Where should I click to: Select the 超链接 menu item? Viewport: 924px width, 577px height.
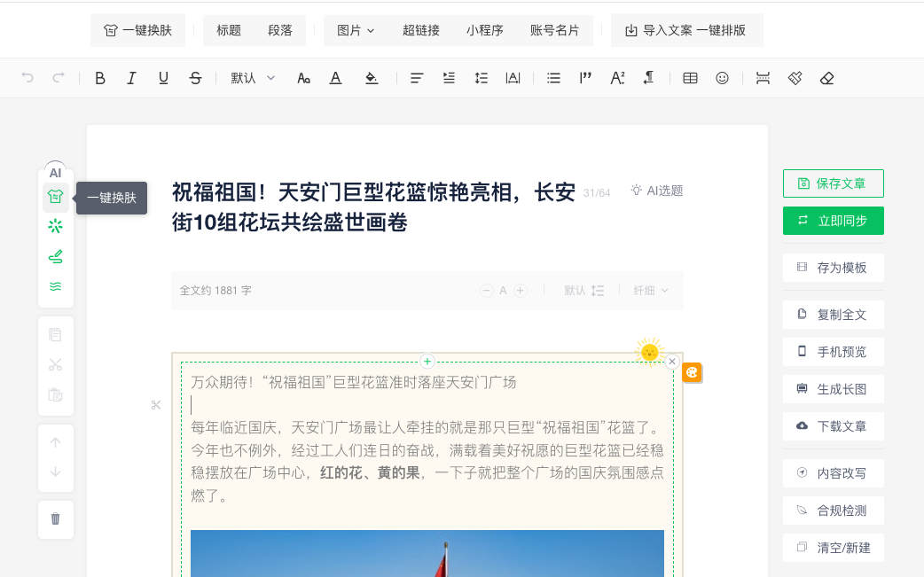point(420,31)
